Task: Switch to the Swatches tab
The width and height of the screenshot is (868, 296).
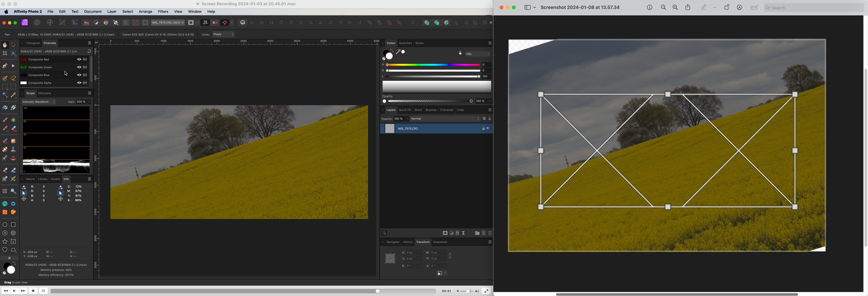Action: pos(405,43)
